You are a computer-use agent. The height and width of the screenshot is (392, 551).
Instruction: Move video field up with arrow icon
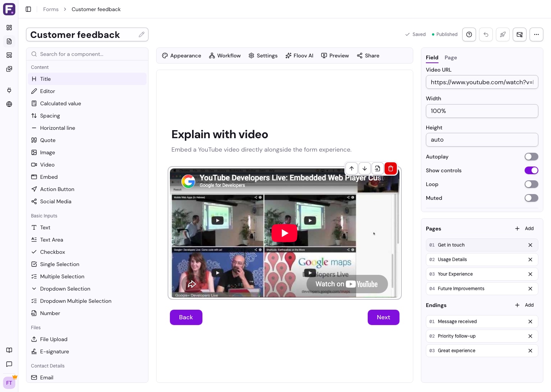coord(352,168)
